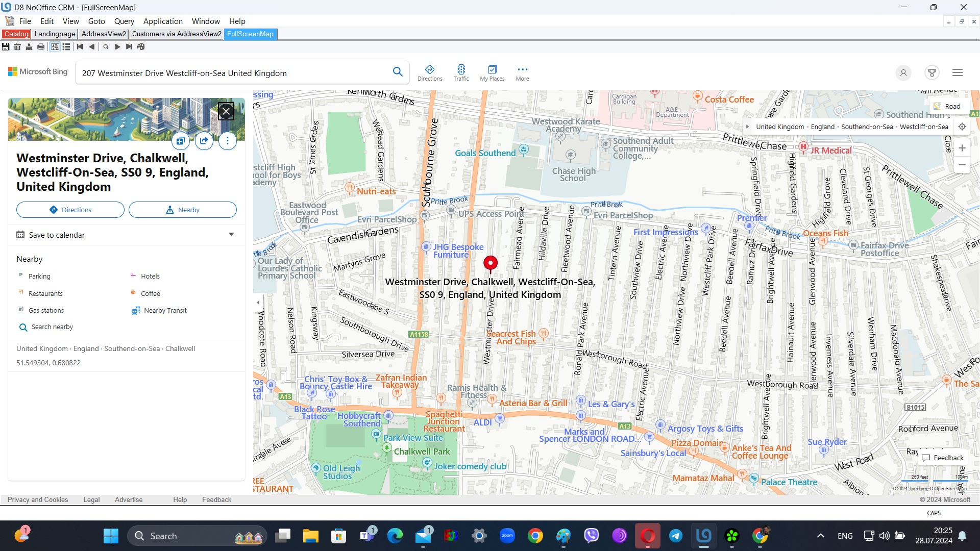Click the Bing address search field
Viewport: 980px width, 551px height.
[233, 73]
